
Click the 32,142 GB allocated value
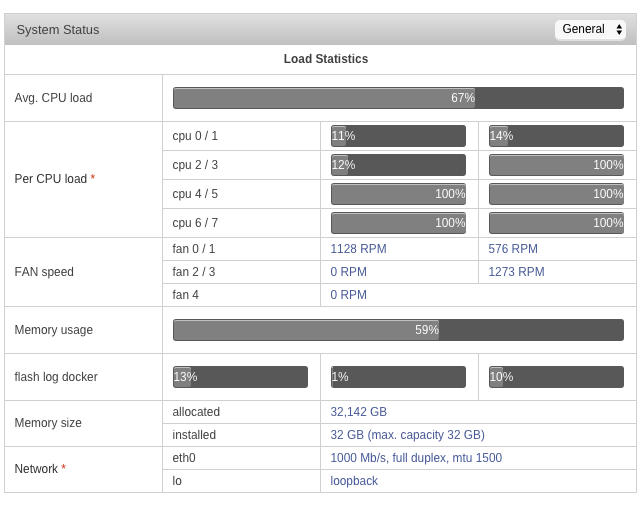(359, 412)
